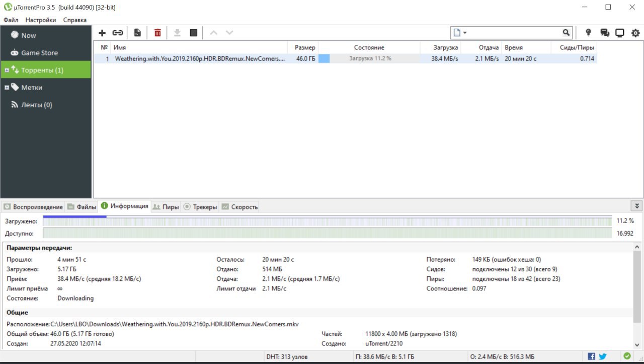Screen dimensions: 644x364
Task: Switch to the Файлы tab
Action: (82, 206)
